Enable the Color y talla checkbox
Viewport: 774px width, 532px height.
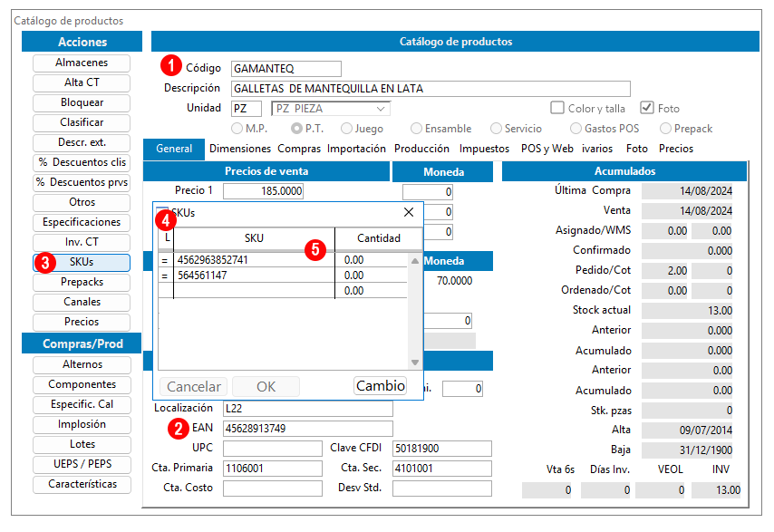coord(557,108)
